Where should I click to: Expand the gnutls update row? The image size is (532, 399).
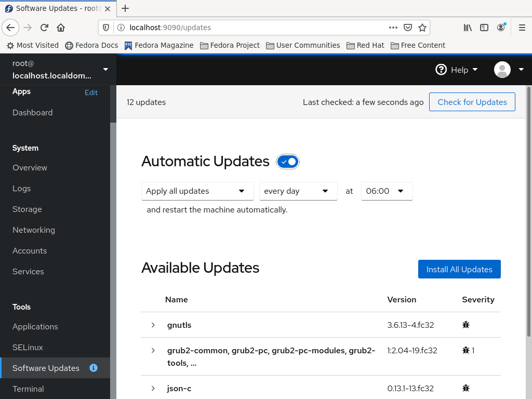(153, 325)
